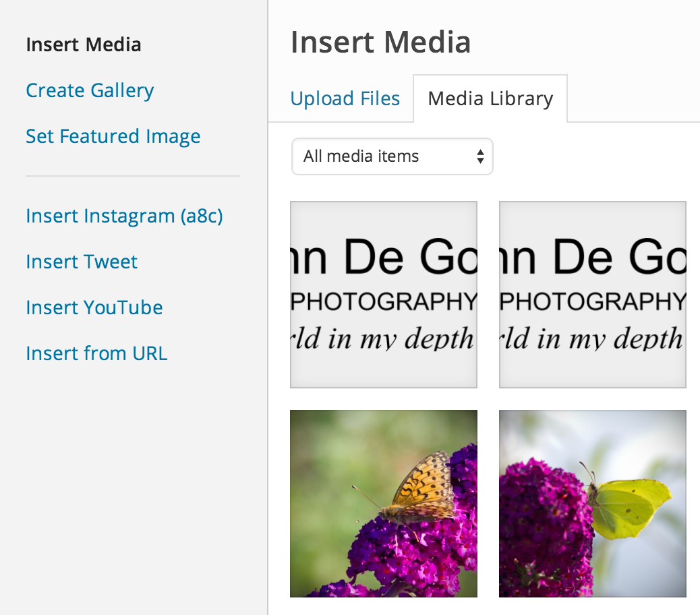
Task: Click Insert Instagram (a8c) link
Action: coord(124,216)
